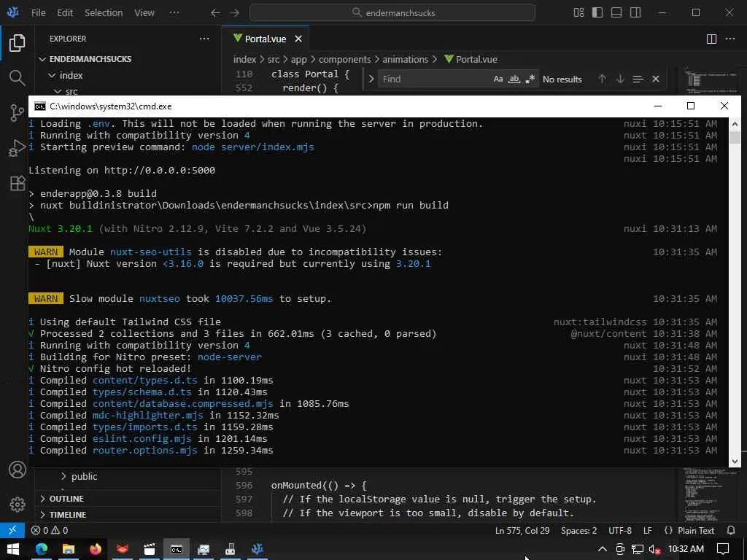This screenshot has height=560, width=747.
Task: Open the File menu
Action: pyautogui.click(x=38, y=13)
